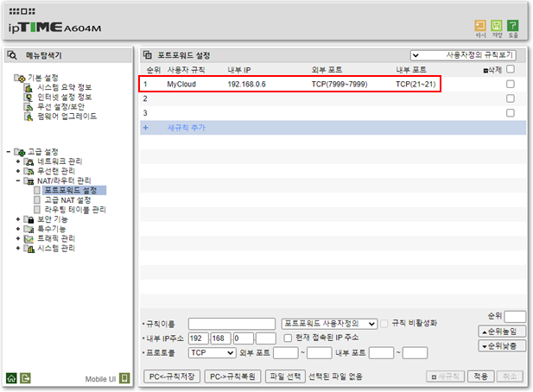Click the PC->규칙복원 button
Image resolution: width=533 pixels, height=392 pixels.
[x=232, y=376]
